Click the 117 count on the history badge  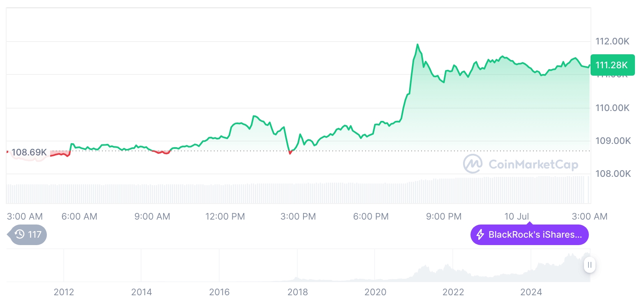coord(35,235)
